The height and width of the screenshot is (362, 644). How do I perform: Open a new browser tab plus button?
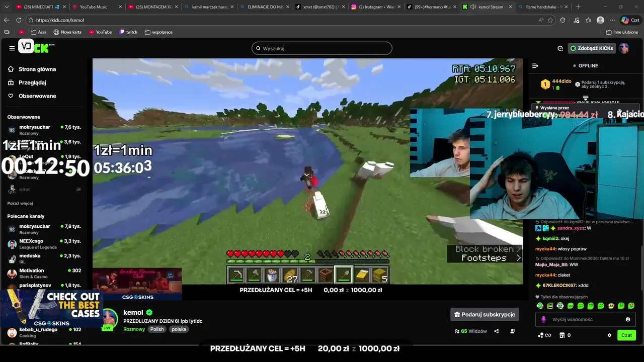pyautogui.click(x=578, y=7)
